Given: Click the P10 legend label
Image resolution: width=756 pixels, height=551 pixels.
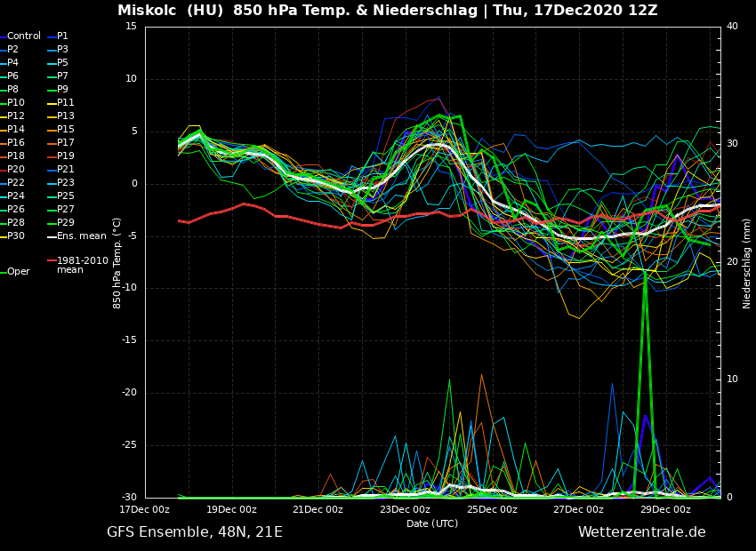Looking at the screenshot, I should pos(16,103).
